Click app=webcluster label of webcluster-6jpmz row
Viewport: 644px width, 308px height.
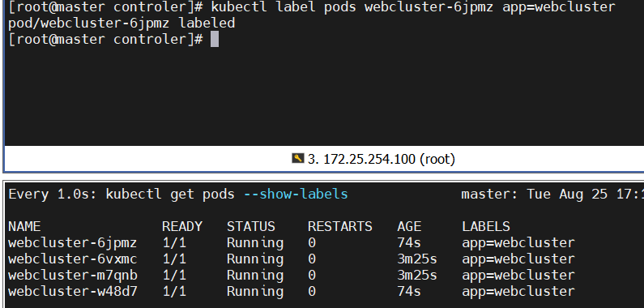[x=518, y=243]
